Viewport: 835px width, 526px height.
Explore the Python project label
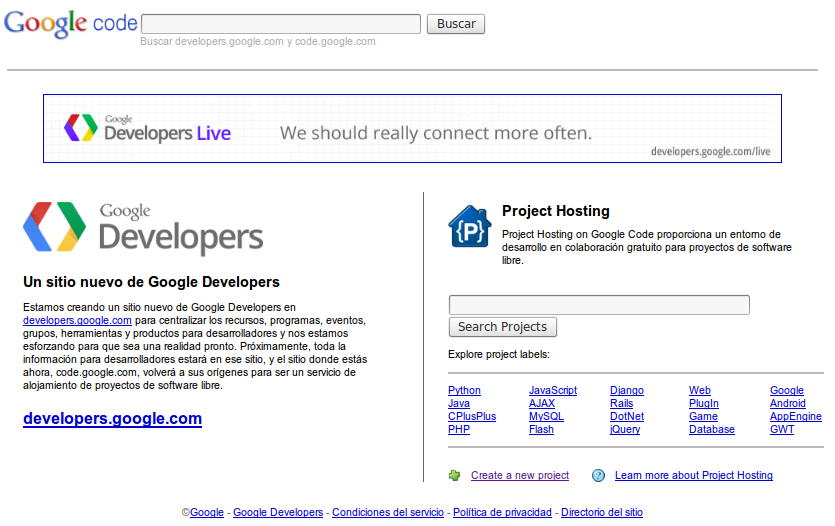(464, 390)
